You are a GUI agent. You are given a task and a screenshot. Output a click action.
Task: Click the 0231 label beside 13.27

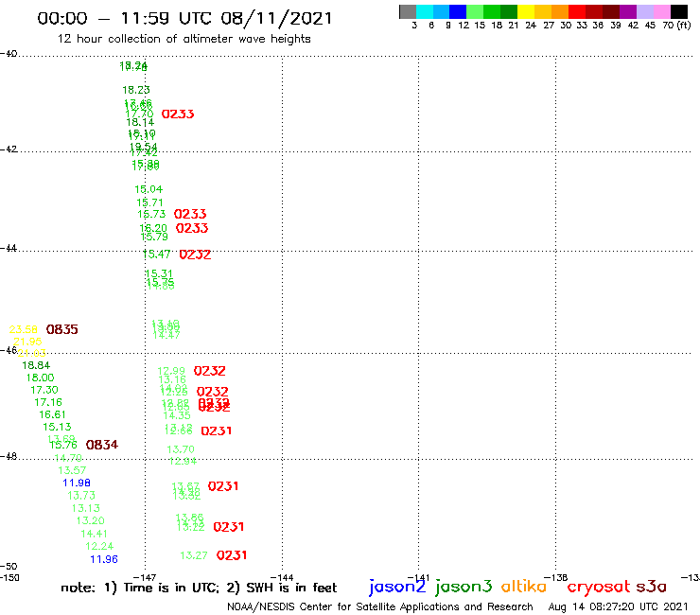click(x=232, y=555)
